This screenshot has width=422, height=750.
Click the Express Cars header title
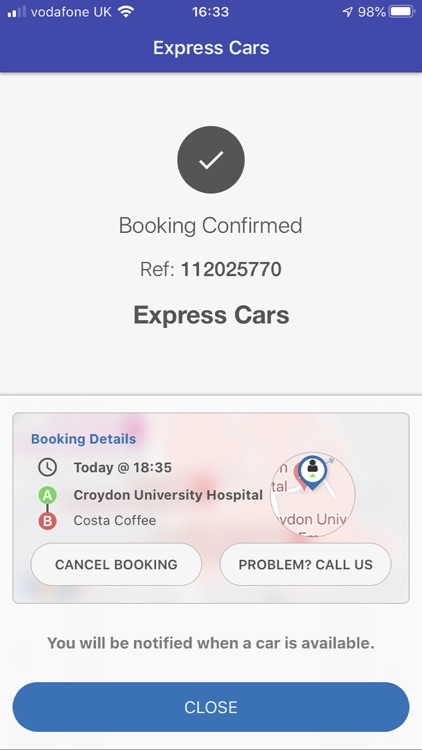pyautogui.click(x=211, y=48)
